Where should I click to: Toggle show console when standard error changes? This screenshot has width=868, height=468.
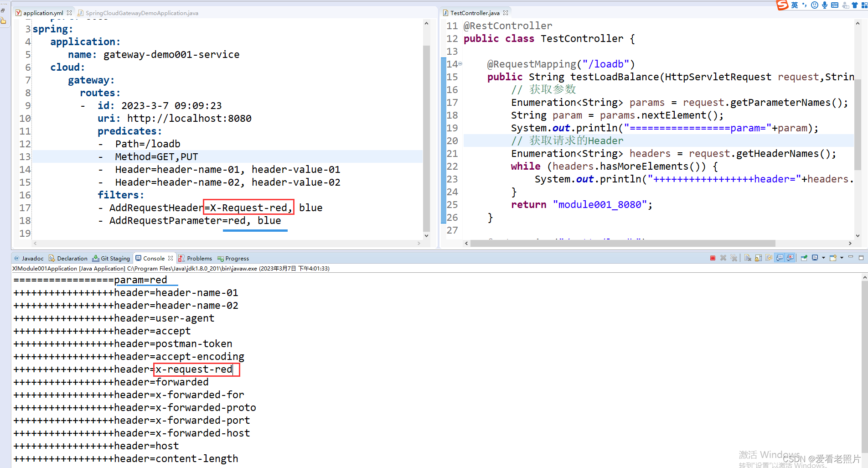tap(790, 258)
